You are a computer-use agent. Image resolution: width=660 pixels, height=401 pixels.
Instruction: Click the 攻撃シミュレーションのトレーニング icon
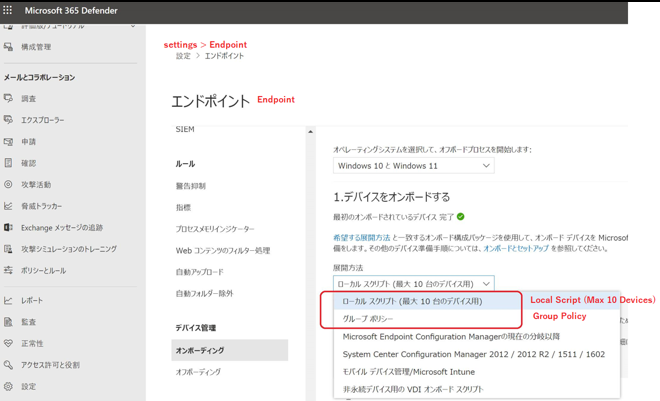(x=8, y=249)
